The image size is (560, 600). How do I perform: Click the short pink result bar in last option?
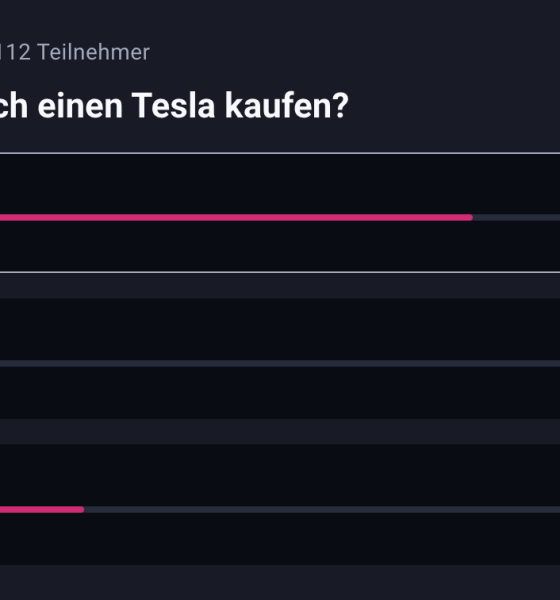coord(42,510)
